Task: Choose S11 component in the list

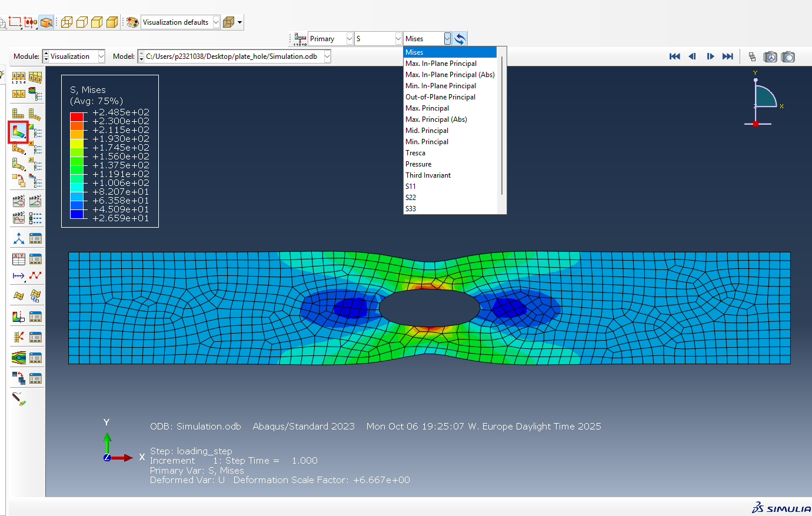Action: pos(411,187)
